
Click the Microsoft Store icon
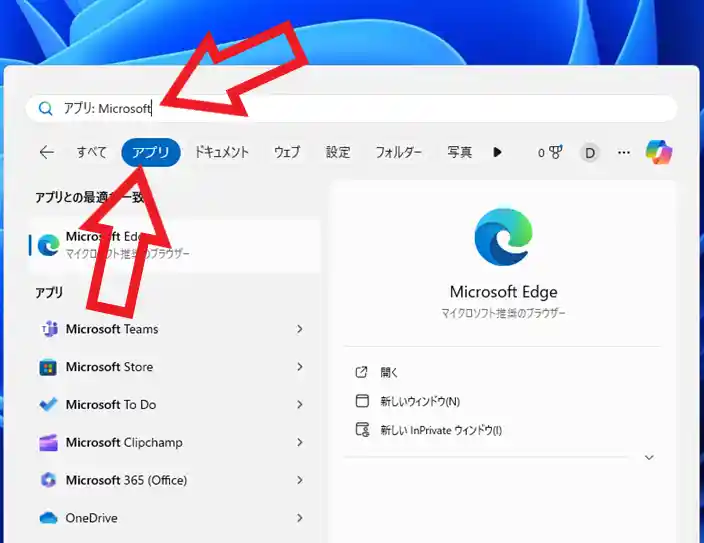[48, 367]
